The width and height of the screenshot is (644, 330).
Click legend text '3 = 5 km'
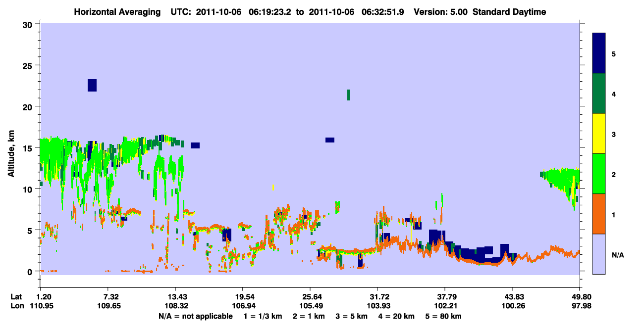click(351, 316)
